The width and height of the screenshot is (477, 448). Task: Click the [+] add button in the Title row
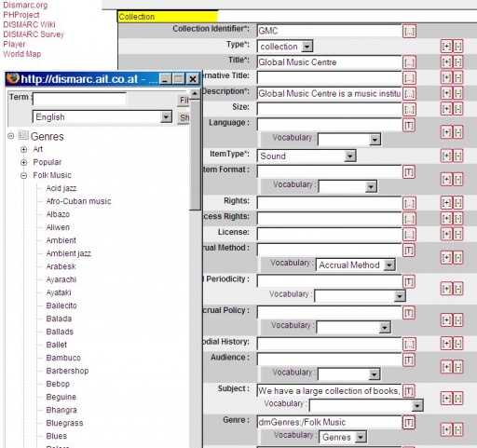coord(446,62)
